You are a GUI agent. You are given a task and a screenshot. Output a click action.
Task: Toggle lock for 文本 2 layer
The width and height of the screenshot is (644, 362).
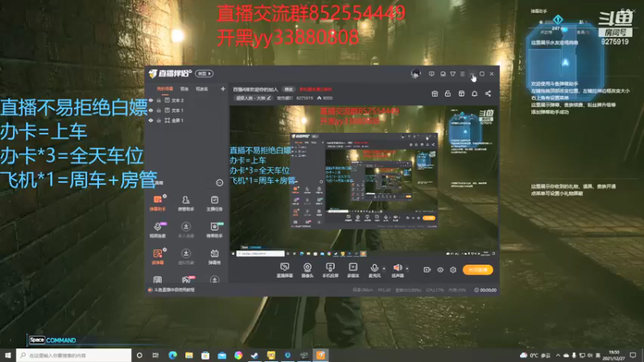(159, 100)
